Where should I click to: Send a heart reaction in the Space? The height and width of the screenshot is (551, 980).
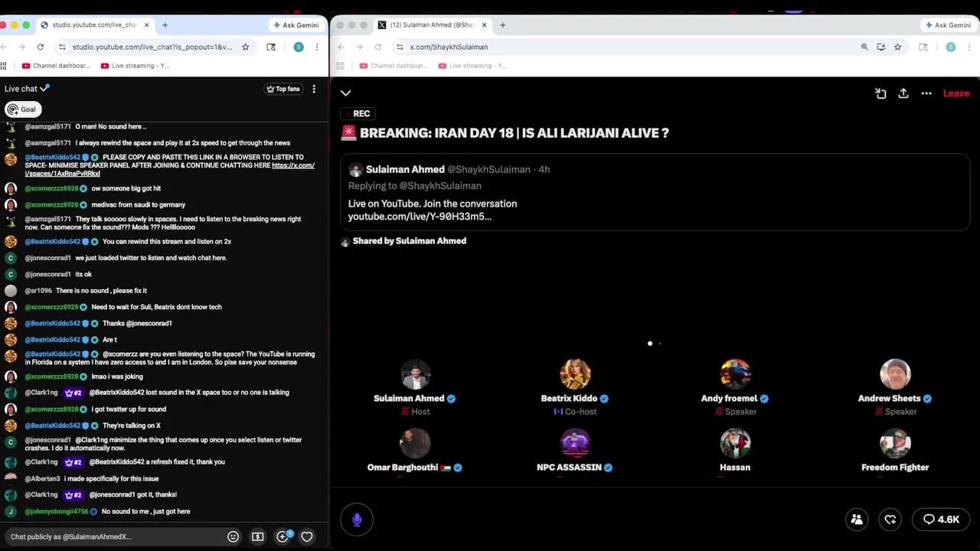coord(890,520)
